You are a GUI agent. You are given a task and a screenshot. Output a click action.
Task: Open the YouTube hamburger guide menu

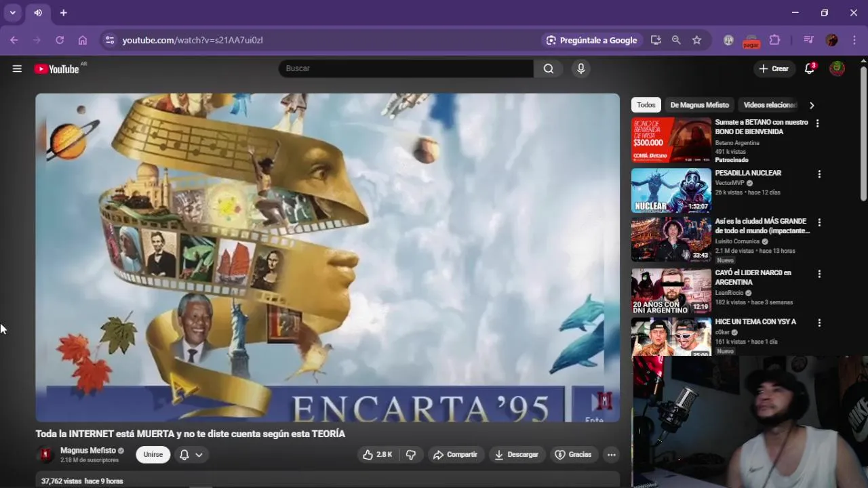[x=17, y=68]
